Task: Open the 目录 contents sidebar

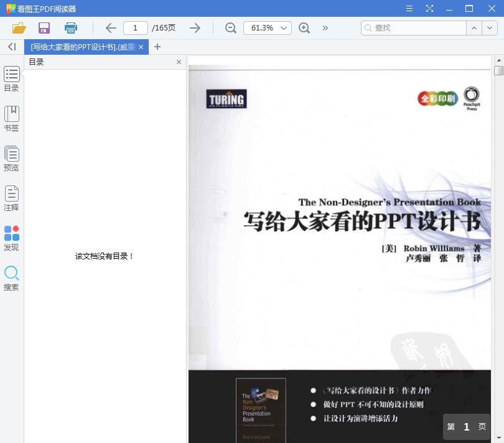Action: point(12,79)
